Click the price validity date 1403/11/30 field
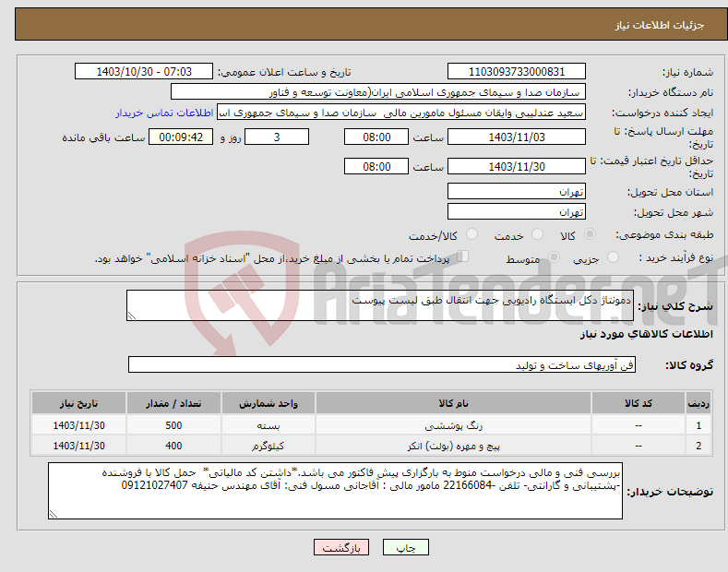This screenshot has width=728, height=572. pyautogui.click(x=517, y=167)
